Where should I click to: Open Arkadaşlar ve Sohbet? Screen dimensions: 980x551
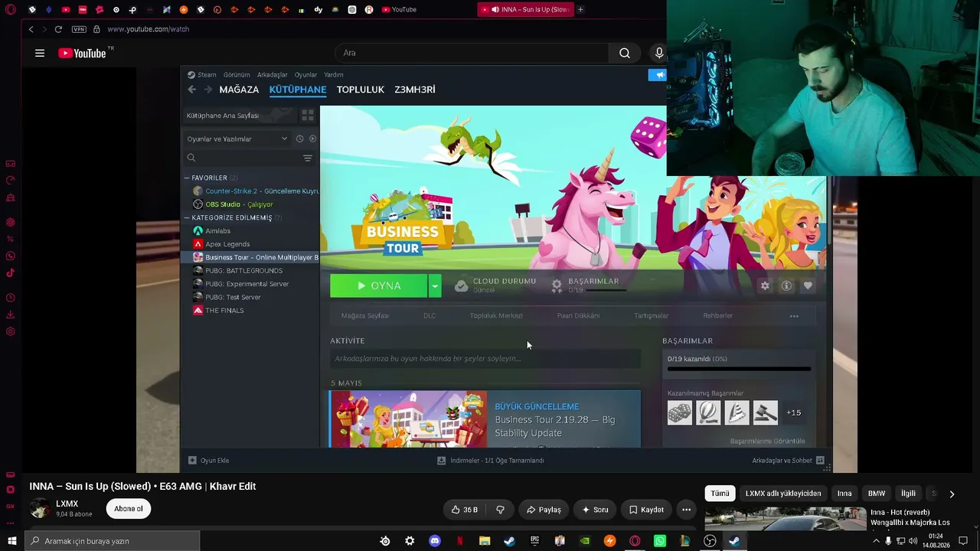point(788,461)
